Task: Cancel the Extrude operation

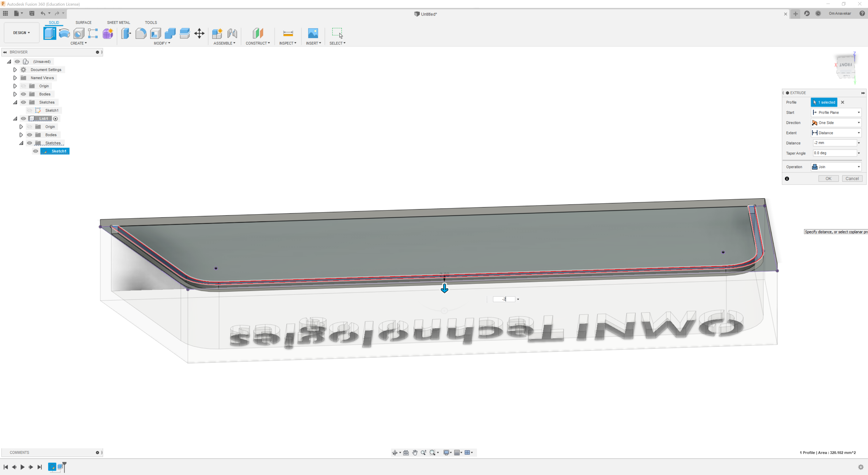Action: point(852,178)
